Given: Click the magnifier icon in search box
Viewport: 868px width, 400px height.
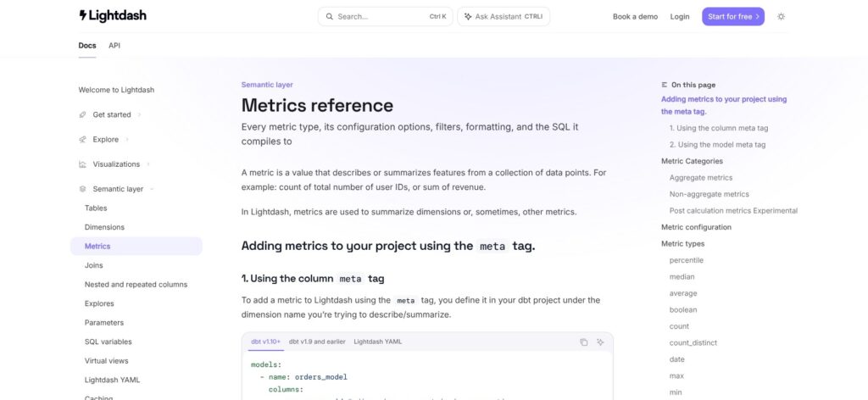Looking at the screenshot, I should click(330, 17).
